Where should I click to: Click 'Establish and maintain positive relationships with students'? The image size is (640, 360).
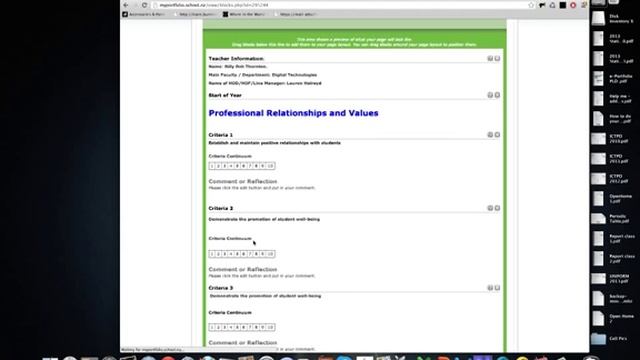click(x=275, y=143)
